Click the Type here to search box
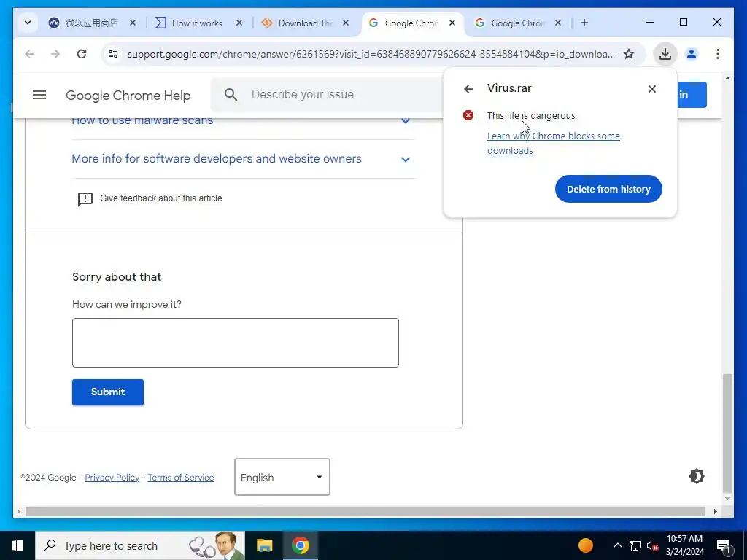The height and width of the screenshot is (560, 747). tap(139, 545)
